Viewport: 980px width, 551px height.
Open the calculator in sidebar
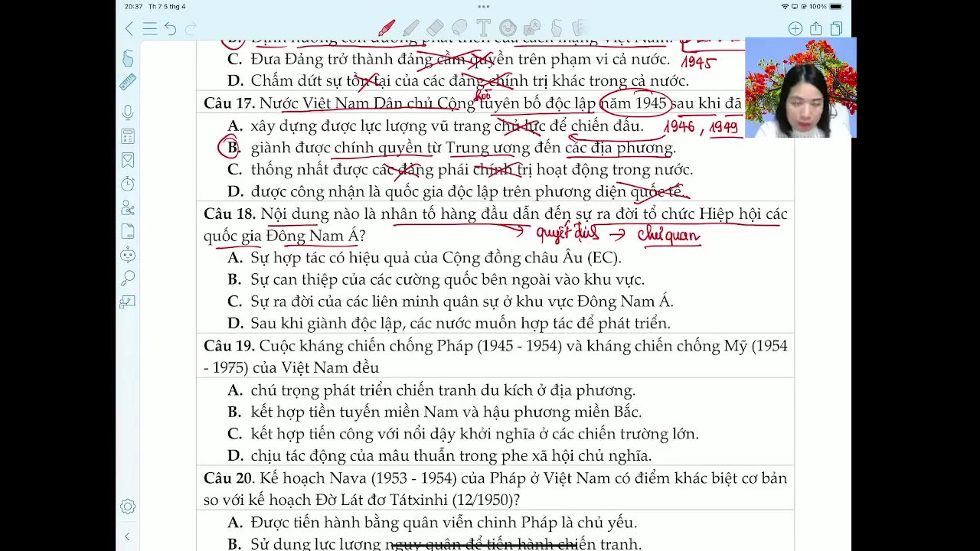[128, 136]
